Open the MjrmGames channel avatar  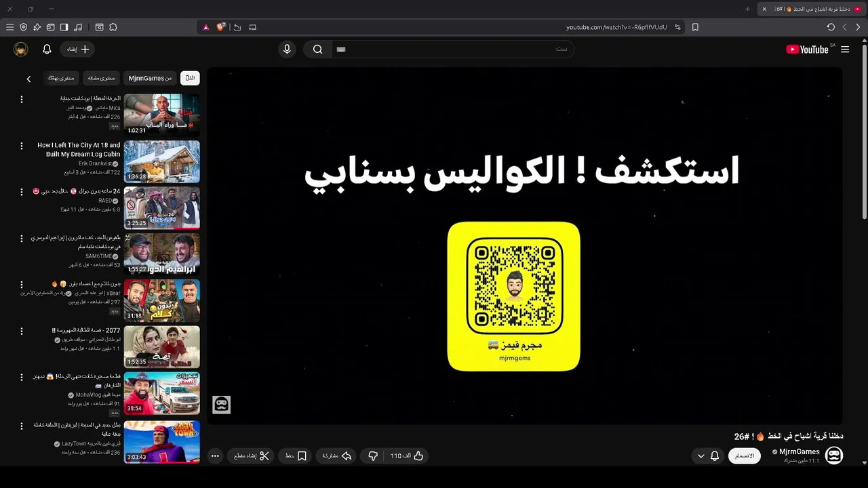coord(834,455)
